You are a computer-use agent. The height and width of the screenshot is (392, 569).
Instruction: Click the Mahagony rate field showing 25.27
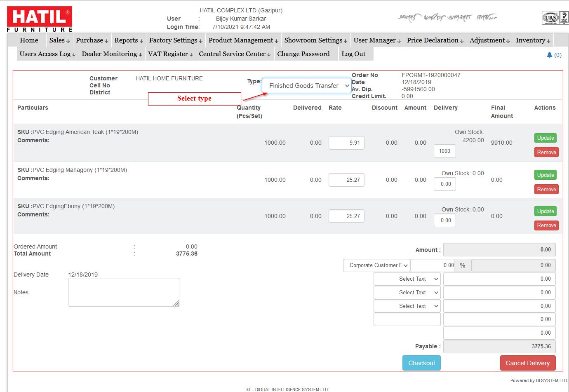click(x=346, y=180)
